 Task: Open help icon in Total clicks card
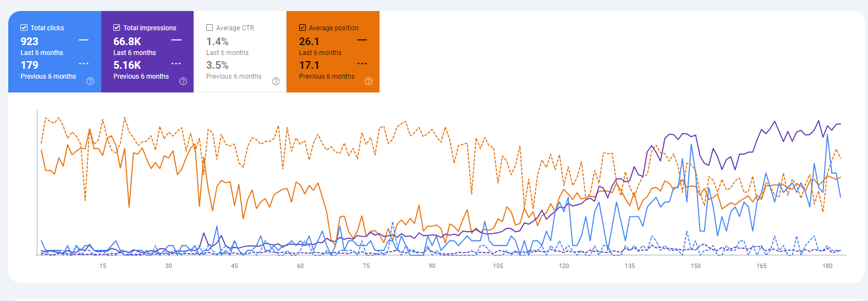tap(90, 81)
